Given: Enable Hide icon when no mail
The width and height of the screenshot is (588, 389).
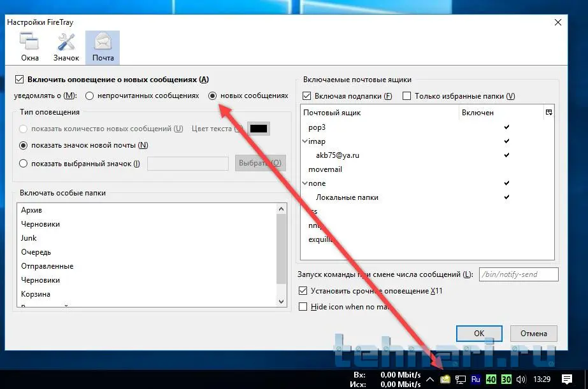Looking at the screenshot, I should pos(303,307).
